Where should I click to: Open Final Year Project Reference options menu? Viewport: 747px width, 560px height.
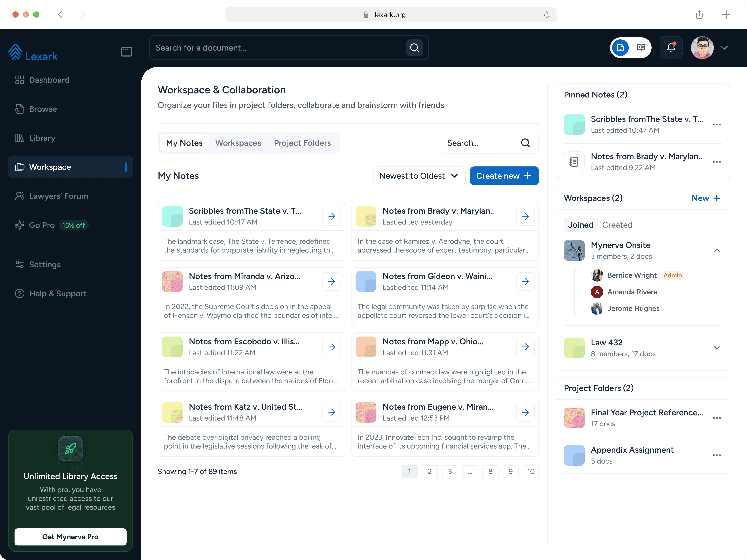coord(717,418)
